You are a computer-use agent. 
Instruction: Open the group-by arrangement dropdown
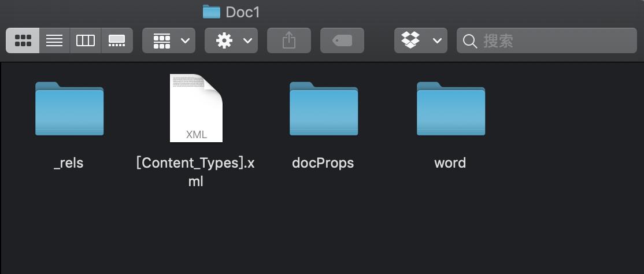pyautogui.click(x=169, y=40)
